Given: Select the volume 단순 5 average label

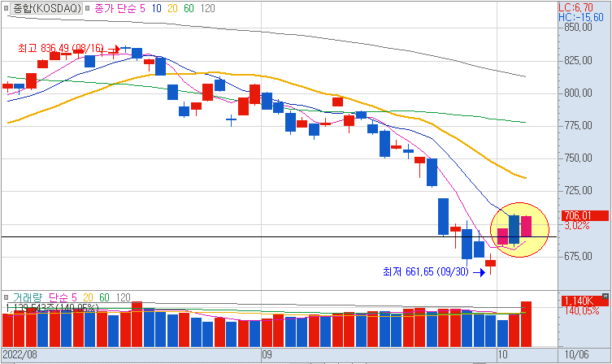Looking at the screenshot, I should [x=63, y=297].
